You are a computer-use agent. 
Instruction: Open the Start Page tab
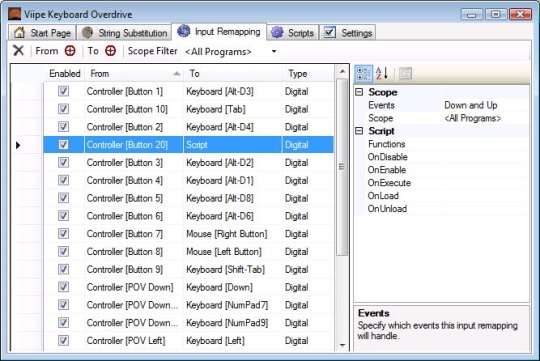[42, 33]
